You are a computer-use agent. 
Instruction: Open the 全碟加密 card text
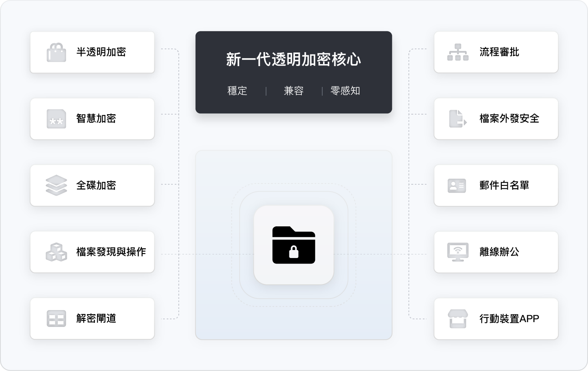tap(96, 185)
